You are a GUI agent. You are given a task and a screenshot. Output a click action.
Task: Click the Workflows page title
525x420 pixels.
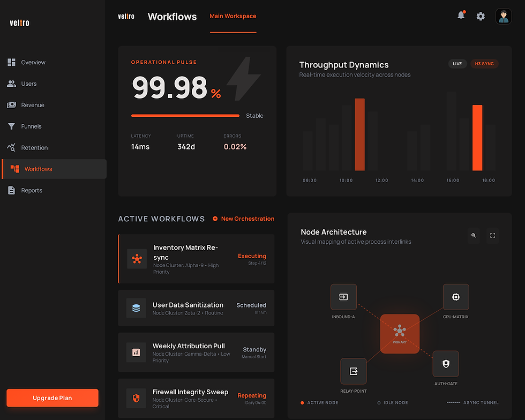(172, 17)
